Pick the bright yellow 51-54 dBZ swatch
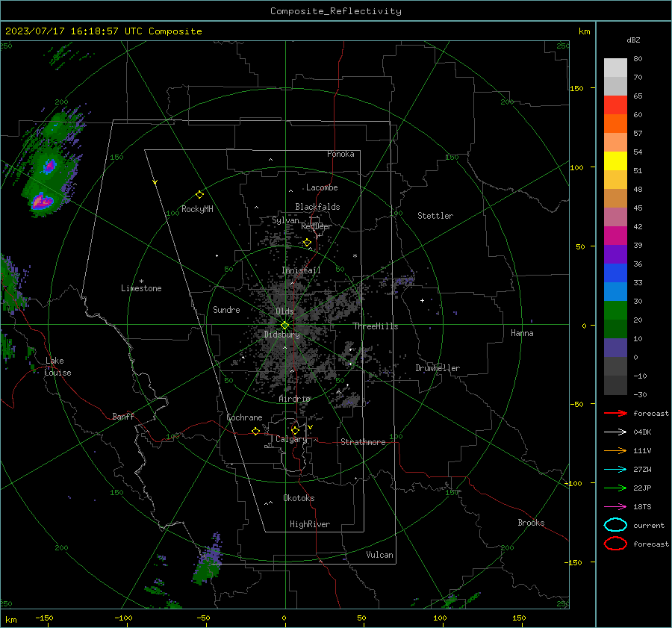Viewport: 672px width, 628px height. (615, 161)
